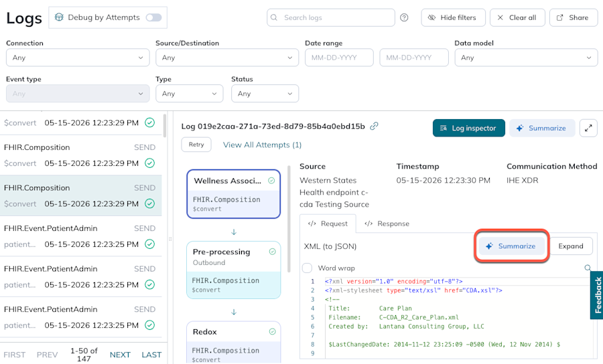The image size is (603, 364).
Task: Click status check icon of selected FHIR.Composition row
Action: point(149,204)
